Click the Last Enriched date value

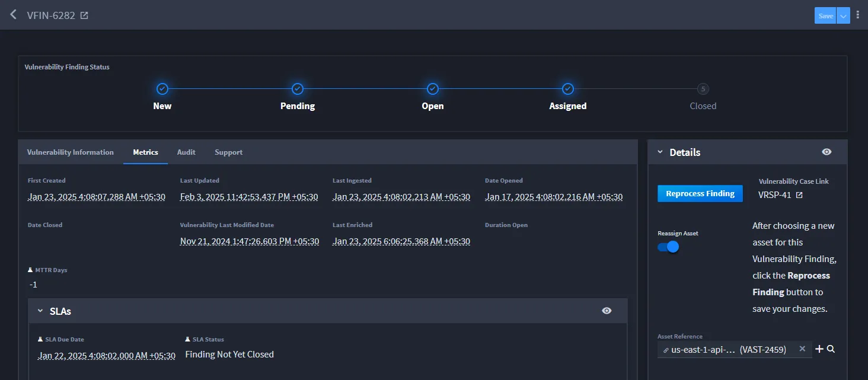coord(401,241)
